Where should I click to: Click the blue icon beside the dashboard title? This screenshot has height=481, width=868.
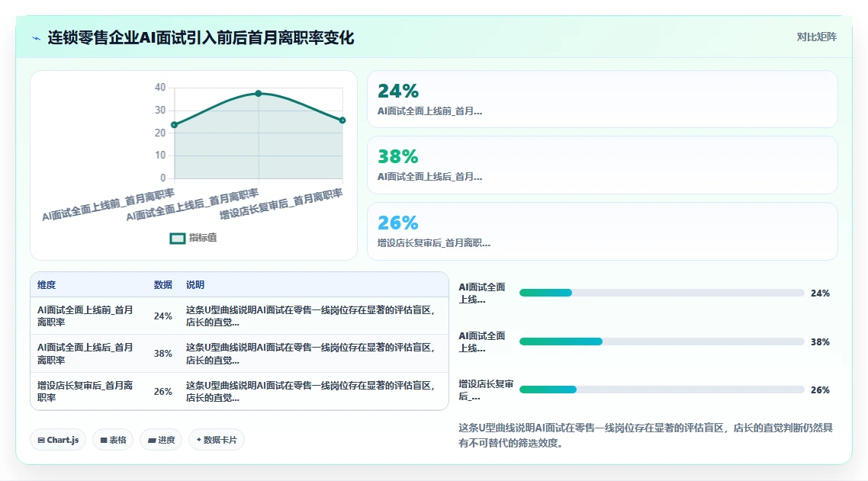pyautogui.click(x=36, y=38)
